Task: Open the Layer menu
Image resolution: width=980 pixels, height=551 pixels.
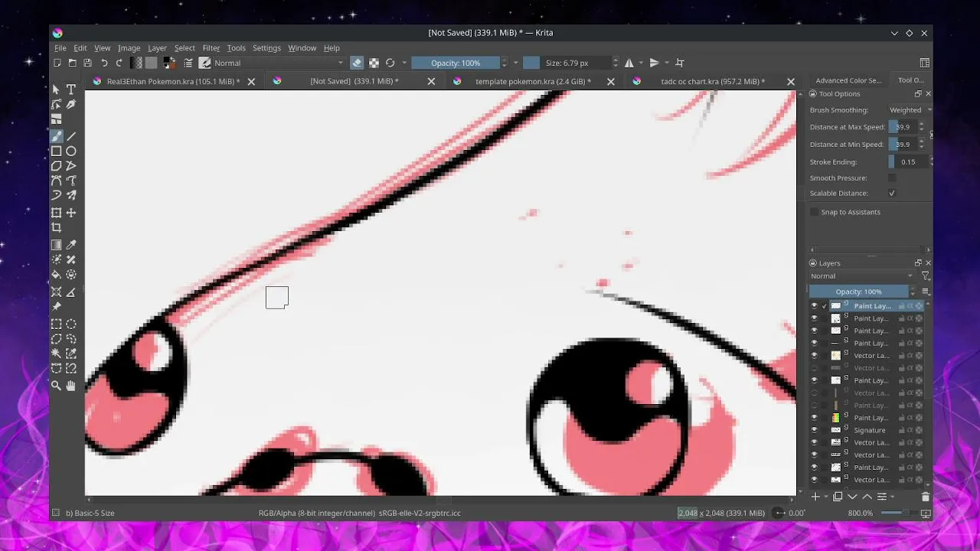Action: 157,47
